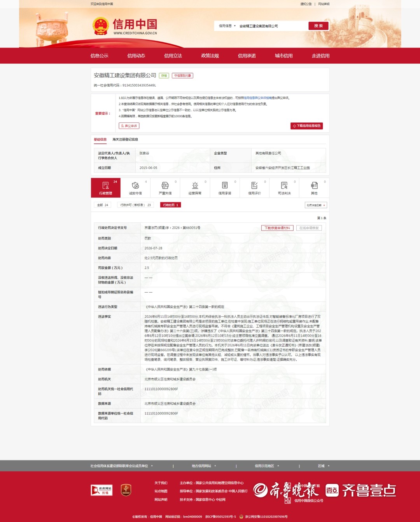Go to 信用承诺 in the navigation bar
The image size is (420, 522).
click(x=247, y=56)
